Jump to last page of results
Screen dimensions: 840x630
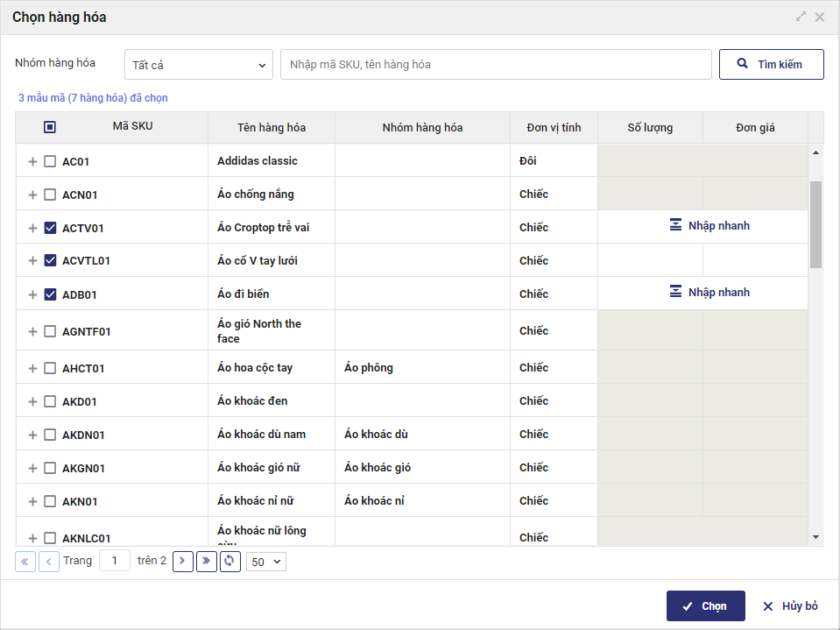click(207, 562)
